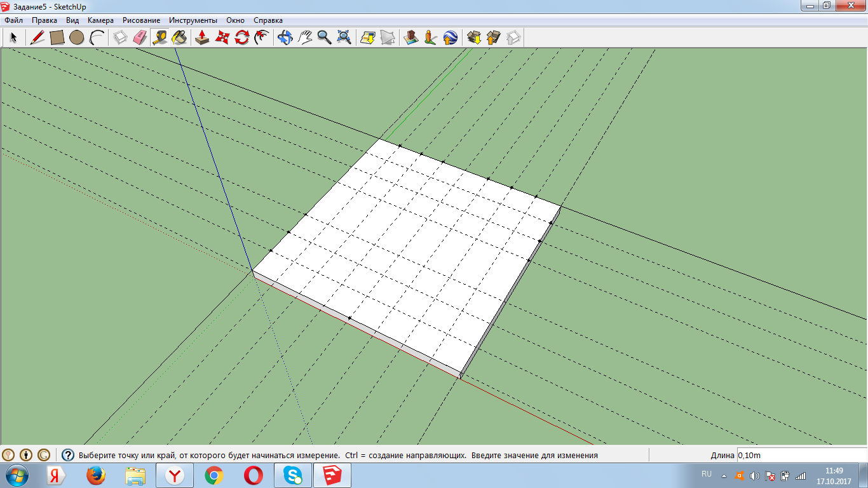This screenshot has height=488, width=868.
Task: Select the Rotate tool
Action: tap(241, 37)
